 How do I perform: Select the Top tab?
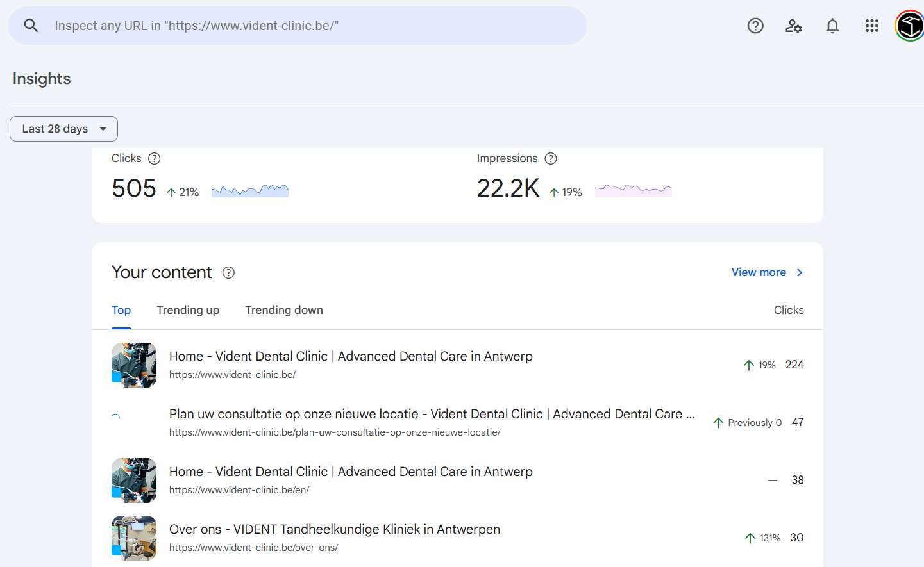pyautogui.click(x=121, y=310)
